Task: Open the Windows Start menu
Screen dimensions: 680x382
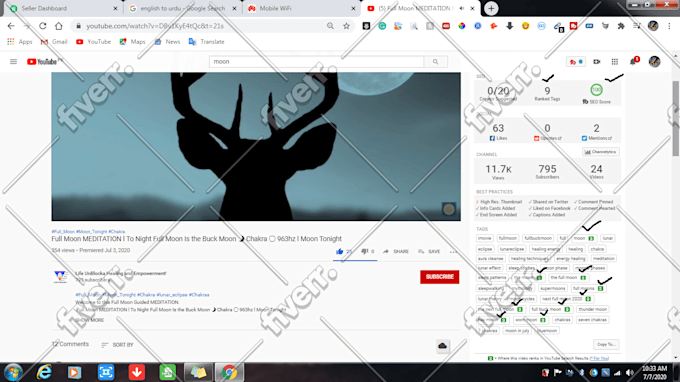Action: coord(13,372)
